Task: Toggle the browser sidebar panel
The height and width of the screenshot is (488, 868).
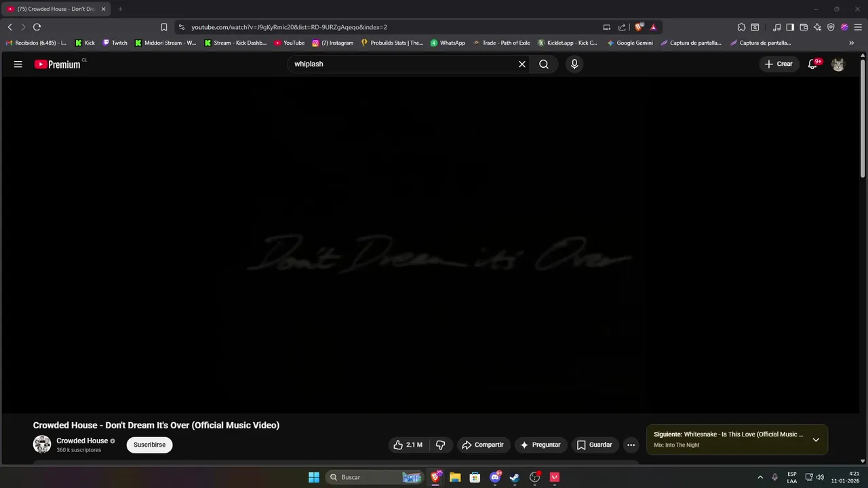Action: (x=790, y=27)
